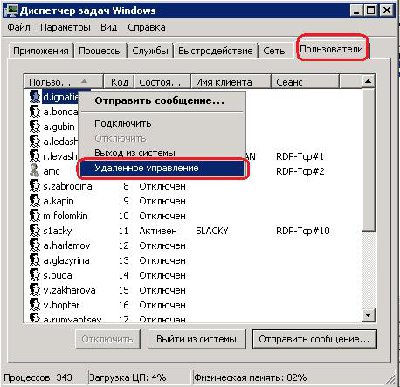The image size is (400, 387).
Task: Sort by Код column header
Action: point(119,82)
